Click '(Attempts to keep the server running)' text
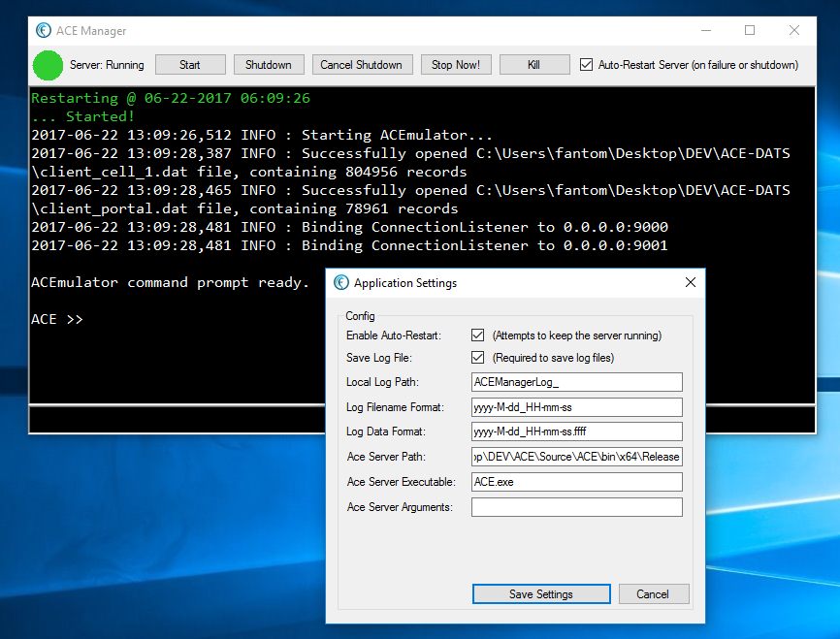 pyautogui.click(x=577, y=335)
